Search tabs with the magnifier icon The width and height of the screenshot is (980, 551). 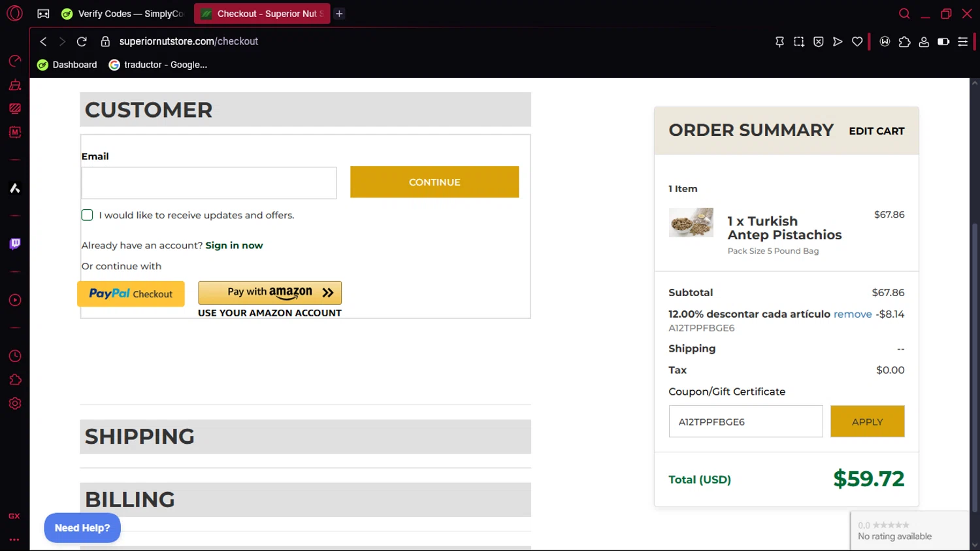pyautogui.click(x=904, y=14)
